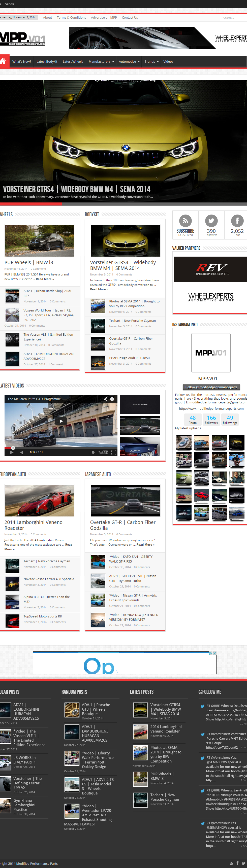Open the 166 Followers Instagram counter
Image resolution: width=247 pixels, height=868 pixels.
point(211,420)
